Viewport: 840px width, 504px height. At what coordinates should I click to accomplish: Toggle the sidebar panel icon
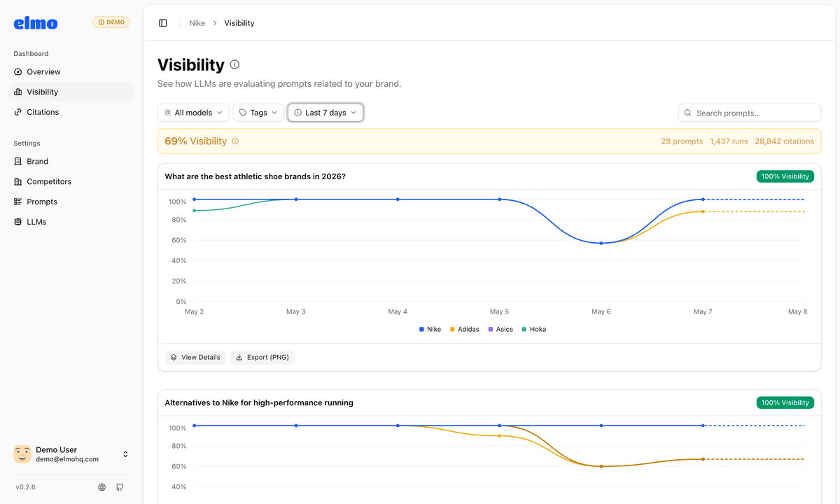tap(163, 23)
